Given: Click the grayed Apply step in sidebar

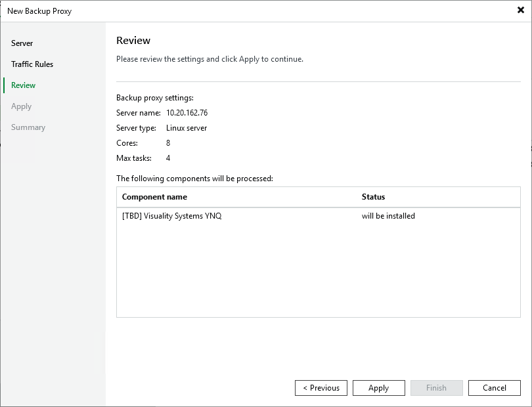Looking at the screenshot, I should click(22, 106).
